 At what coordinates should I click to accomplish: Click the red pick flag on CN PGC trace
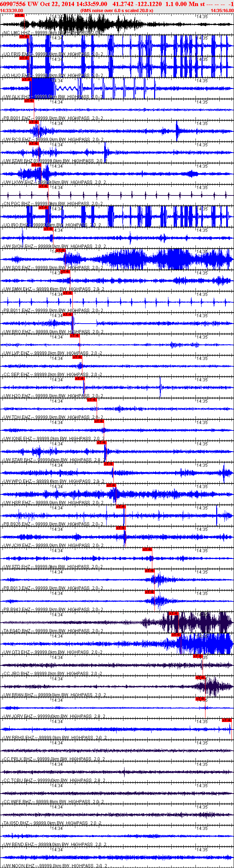tap(44, 186)
